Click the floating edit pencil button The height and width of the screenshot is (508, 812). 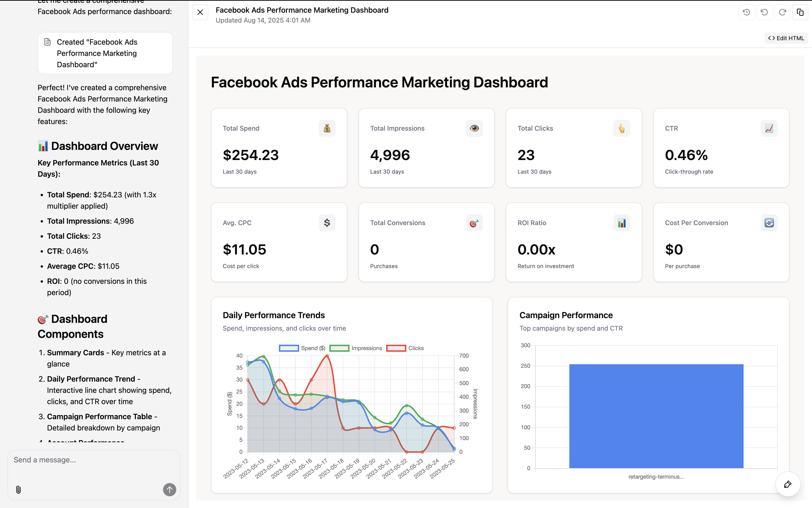tap(788, 484)
